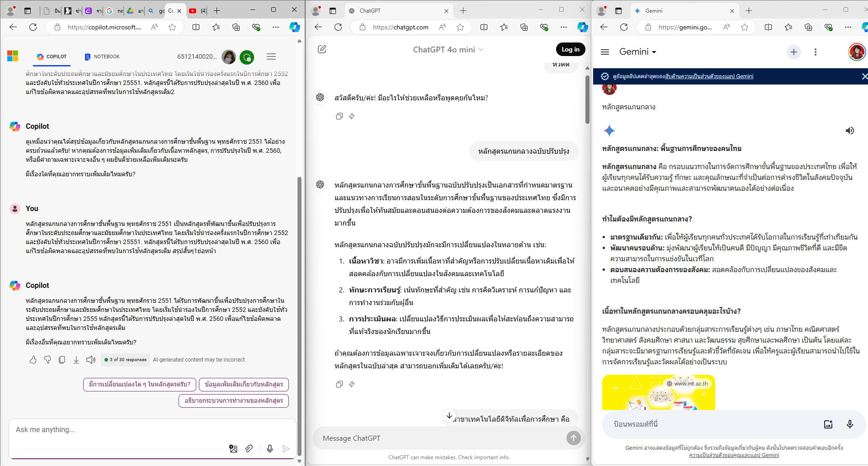Viewport: 868px width, 466px height.
Task: Expand the ChatGPT 4o mini model dropdown
Action: click(448, 50)
